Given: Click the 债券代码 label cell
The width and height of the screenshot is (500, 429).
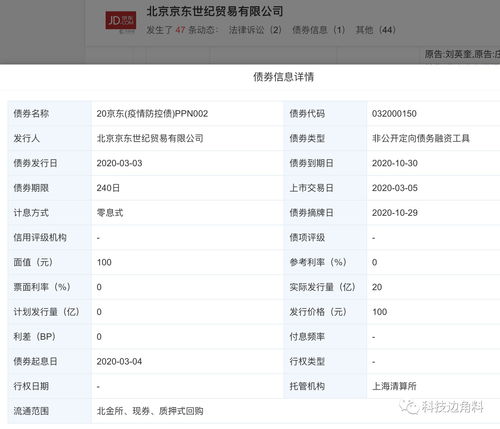Looking at the screenshot, I should click(x=325, y=114).
